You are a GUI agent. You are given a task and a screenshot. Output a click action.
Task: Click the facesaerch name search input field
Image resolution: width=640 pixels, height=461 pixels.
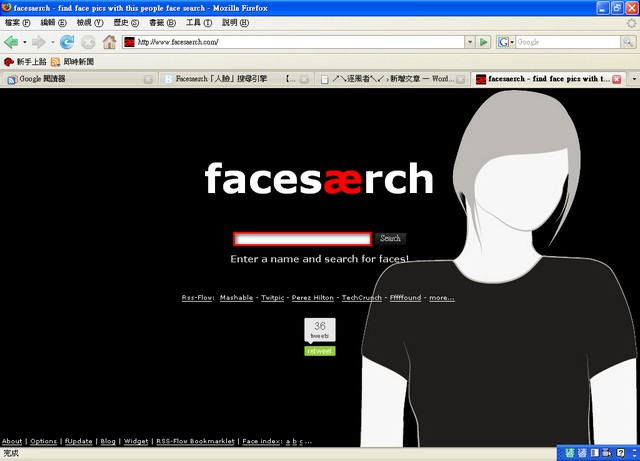coord(302,239)
